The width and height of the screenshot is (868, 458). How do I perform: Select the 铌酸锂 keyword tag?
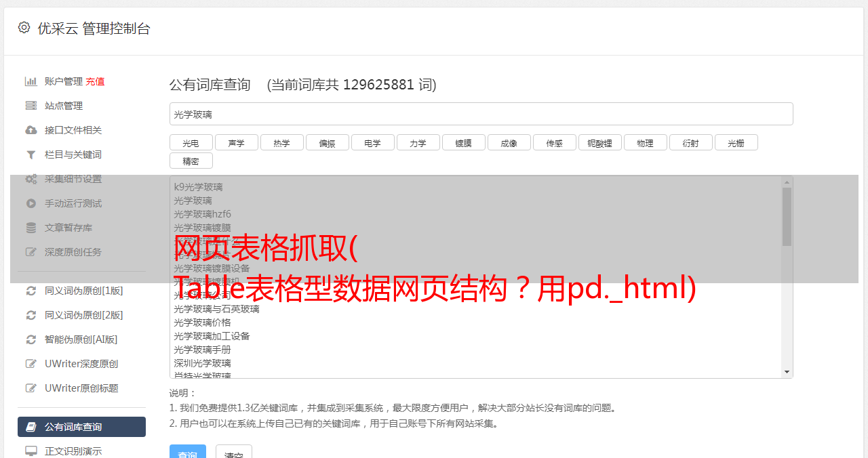[x=599, y=142]
